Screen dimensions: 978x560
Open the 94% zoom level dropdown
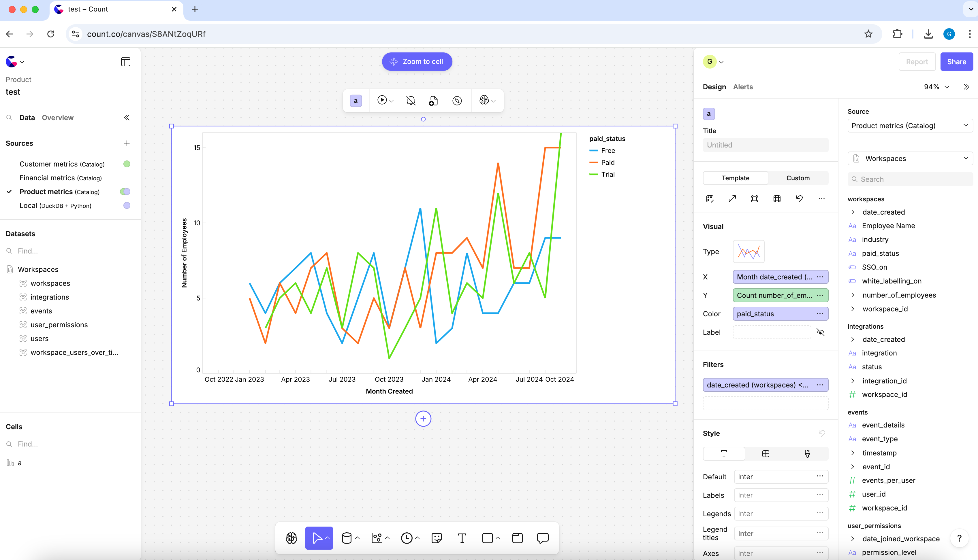click(936, 87)
